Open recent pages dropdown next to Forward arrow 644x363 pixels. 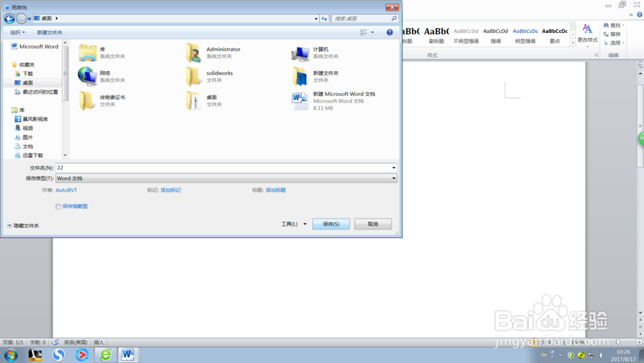(x=29, y=19)
